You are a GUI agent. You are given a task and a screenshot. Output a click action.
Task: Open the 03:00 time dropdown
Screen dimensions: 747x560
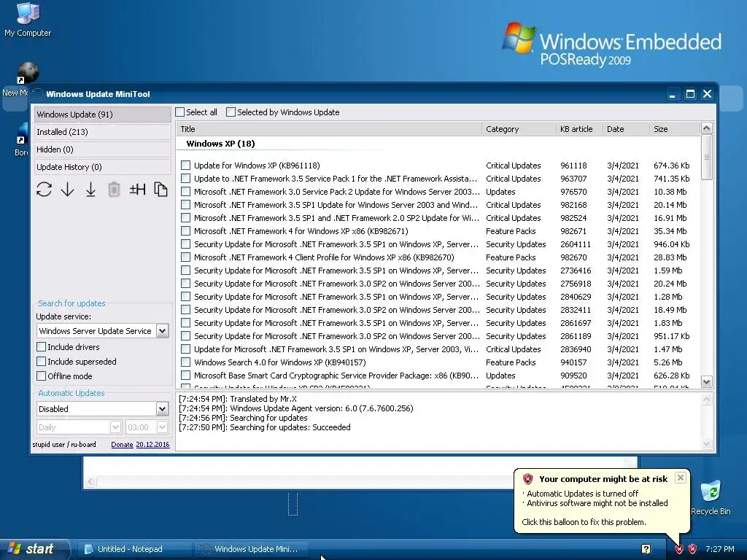(x=162, y=427)
